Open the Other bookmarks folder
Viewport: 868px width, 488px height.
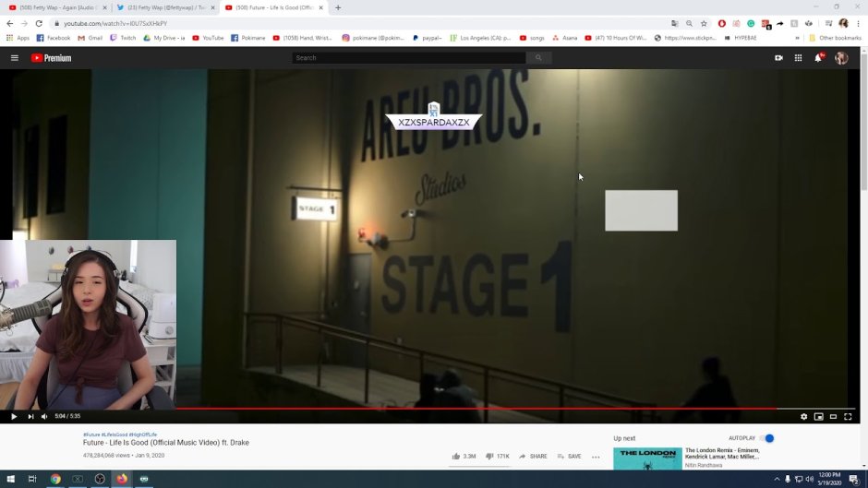[x=835, y=38]
